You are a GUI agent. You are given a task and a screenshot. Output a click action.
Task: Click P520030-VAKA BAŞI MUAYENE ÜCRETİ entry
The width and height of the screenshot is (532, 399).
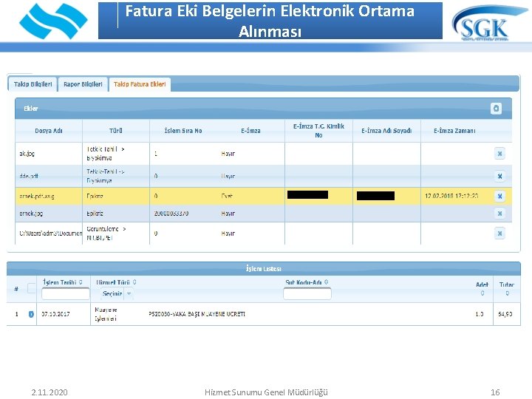[197, 314]
